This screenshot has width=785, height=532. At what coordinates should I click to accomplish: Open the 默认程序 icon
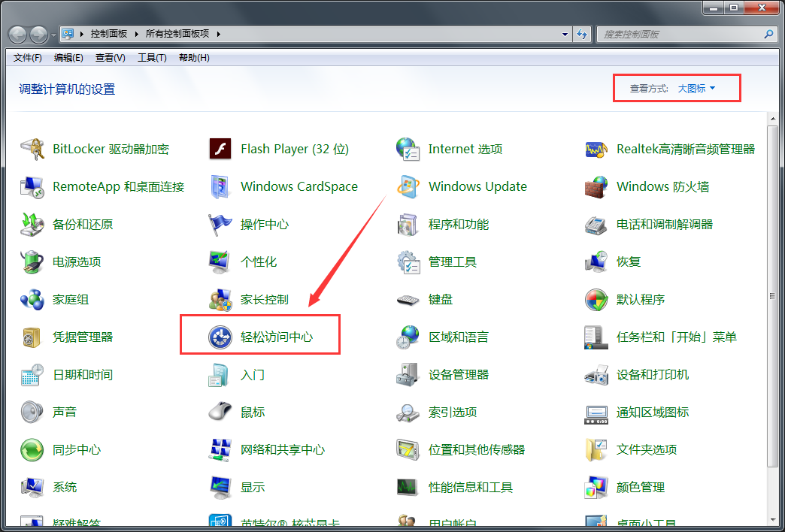(596, 299)
